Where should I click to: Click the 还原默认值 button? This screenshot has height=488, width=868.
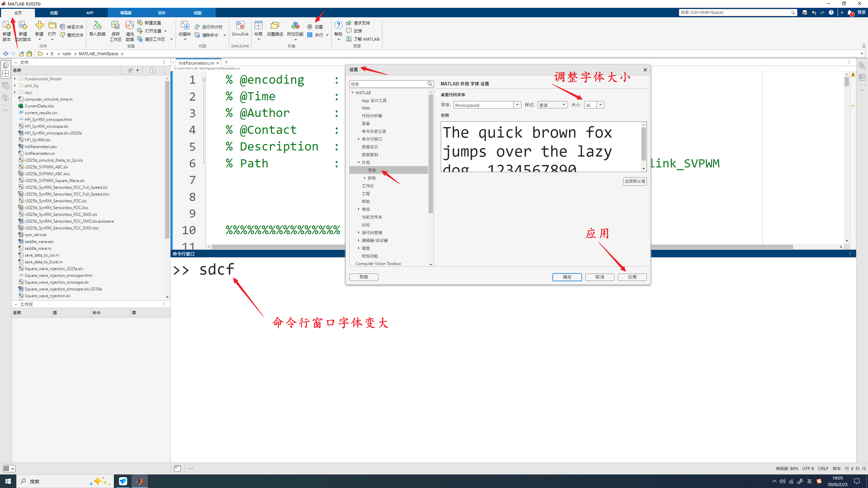tap(635, 181)
